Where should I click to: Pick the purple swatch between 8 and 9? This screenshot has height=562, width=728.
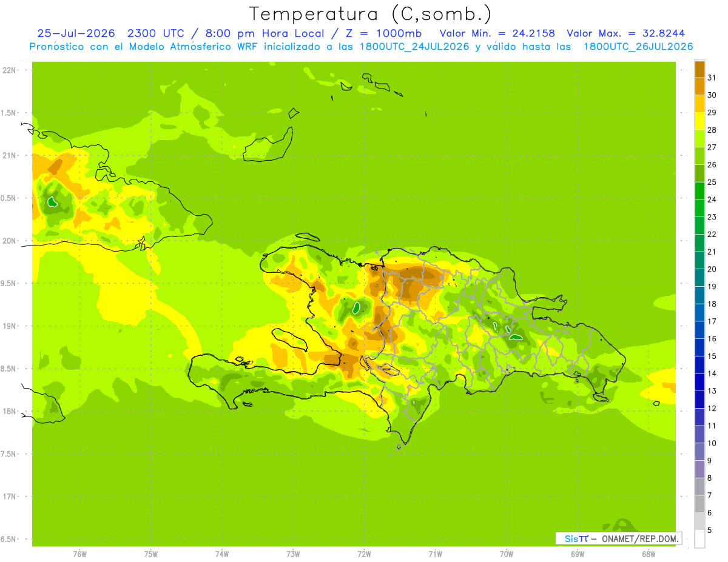click(x=699, y=469)
